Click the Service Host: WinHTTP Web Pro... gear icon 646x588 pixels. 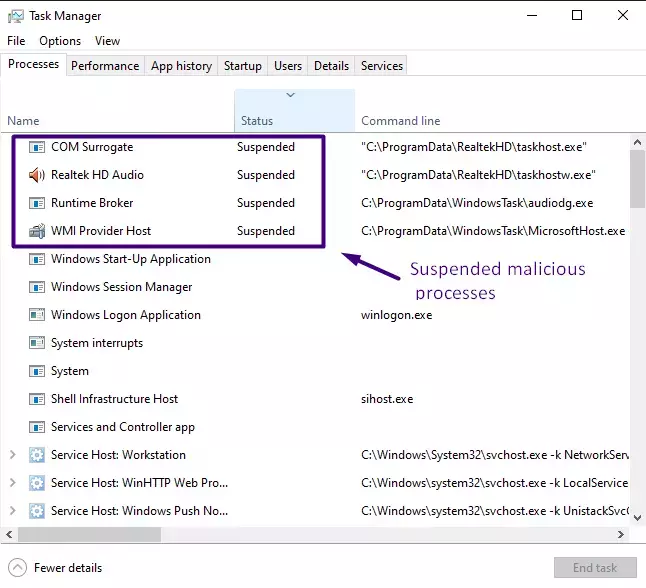[x=37, y=483]
